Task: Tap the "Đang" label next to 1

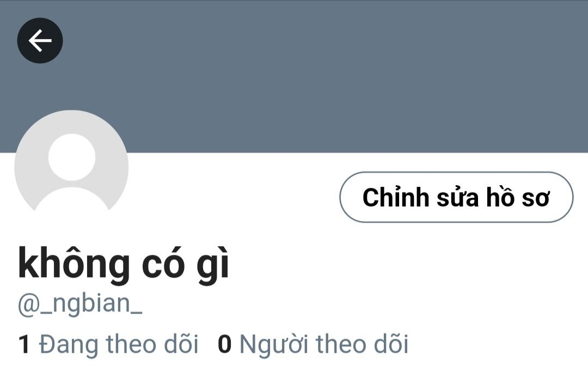Action: (69, 345)
